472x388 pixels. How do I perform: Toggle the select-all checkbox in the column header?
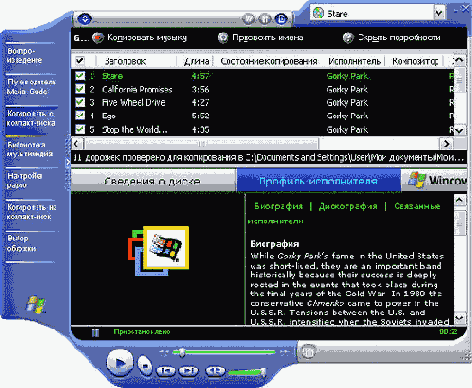click(x=80, y=61)
